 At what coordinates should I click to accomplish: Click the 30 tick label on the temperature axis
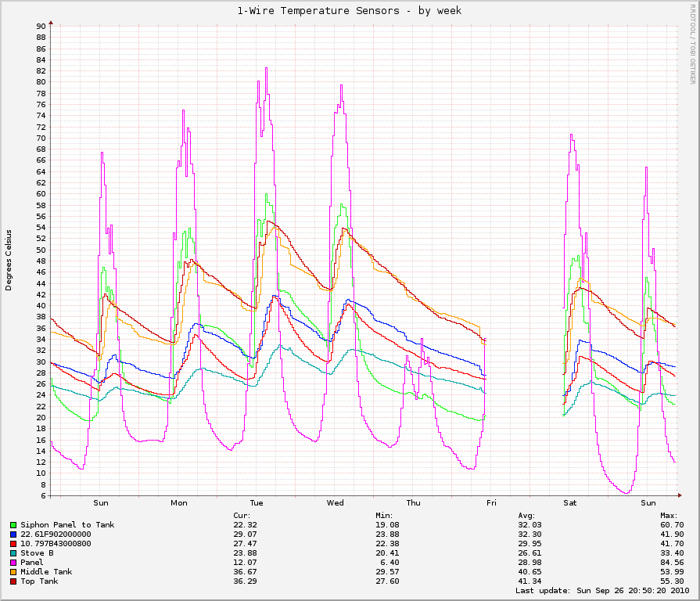tap(41, 362)
